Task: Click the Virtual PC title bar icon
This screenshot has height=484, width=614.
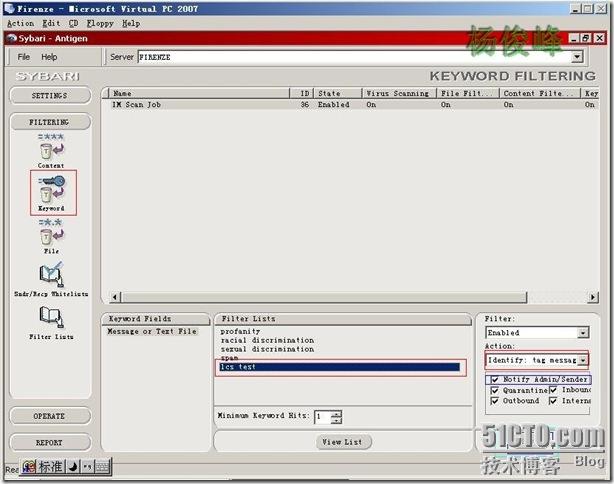Action: pos(9,8)
